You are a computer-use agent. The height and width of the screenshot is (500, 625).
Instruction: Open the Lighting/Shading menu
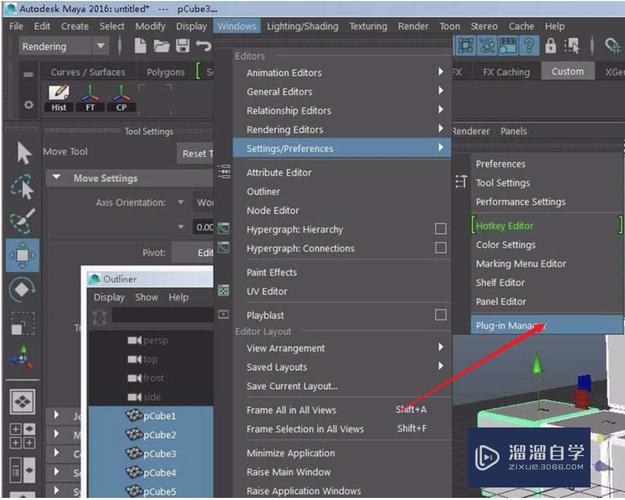[303, 26]
